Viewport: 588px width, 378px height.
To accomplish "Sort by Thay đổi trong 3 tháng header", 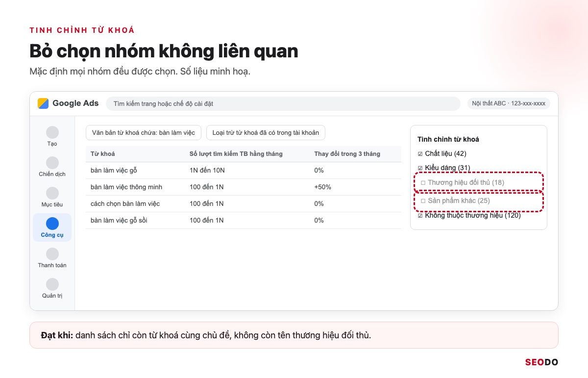I will (x=347, y=154).
